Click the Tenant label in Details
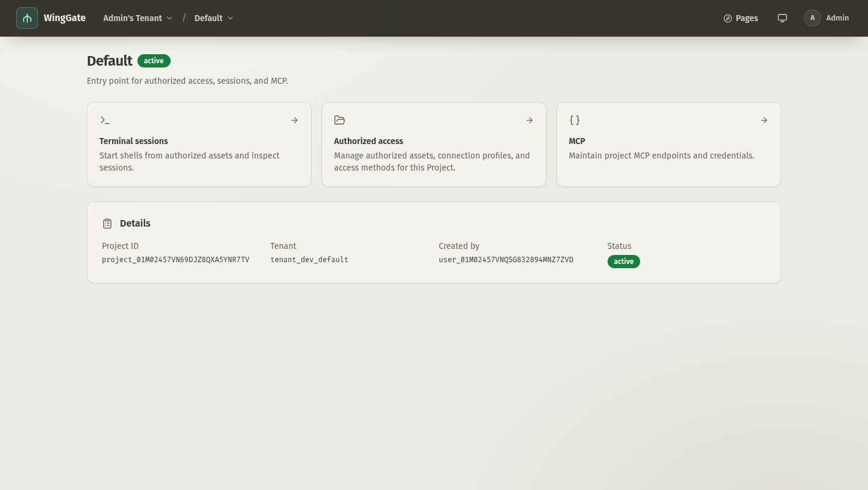Image resolution: width=868 pixels, height=490 pixels. point(283,246)
